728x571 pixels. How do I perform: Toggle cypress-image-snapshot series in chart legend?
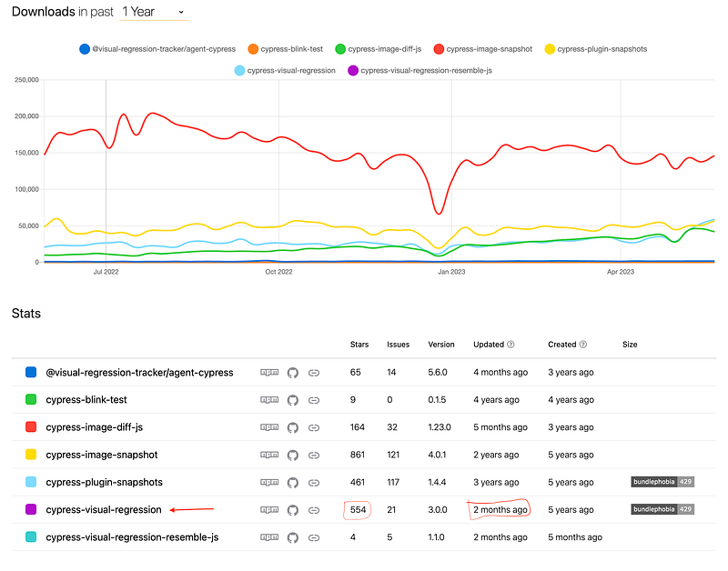[482, 49]
